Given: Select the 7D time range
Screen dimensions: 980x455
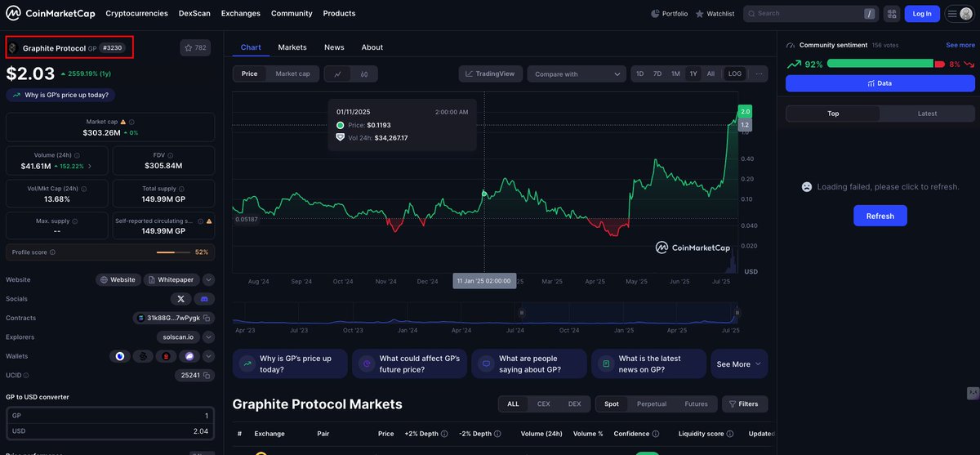Looking at the screenshot, I should tap(657, 74).
